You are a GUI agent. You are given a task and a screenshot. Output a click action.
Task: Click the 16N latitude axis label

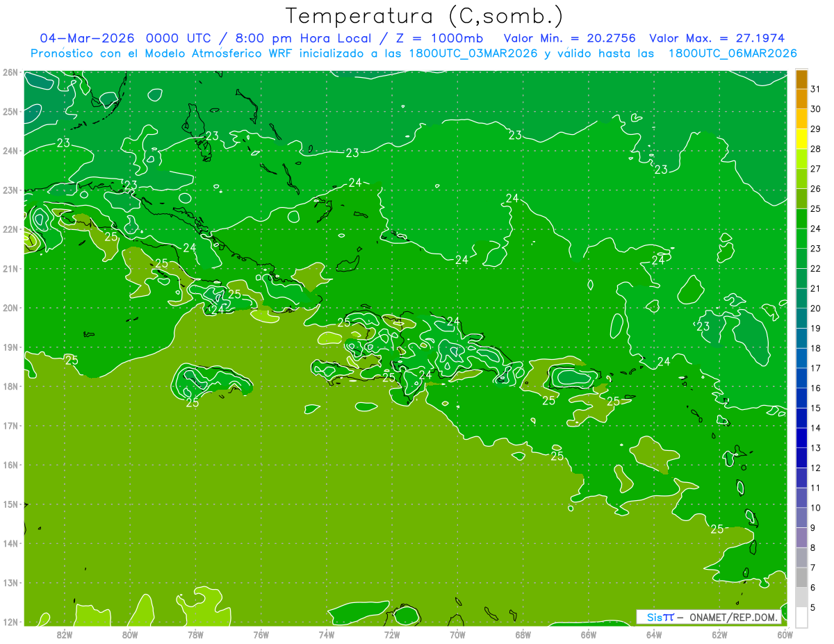pyautogui.click(x=10, y=465)
